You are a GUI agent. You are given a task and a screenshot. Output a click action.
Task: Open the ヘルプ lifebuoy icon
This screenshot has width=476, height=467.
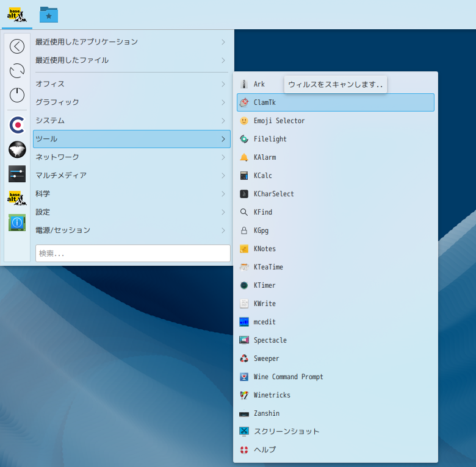coord(244,450)
